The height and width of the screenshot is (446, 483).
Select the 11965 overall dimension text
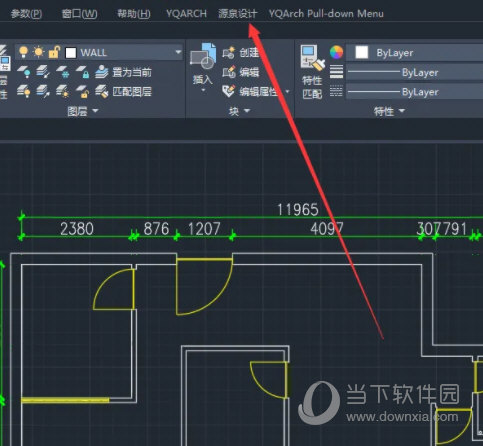click(x=298, y=209)
